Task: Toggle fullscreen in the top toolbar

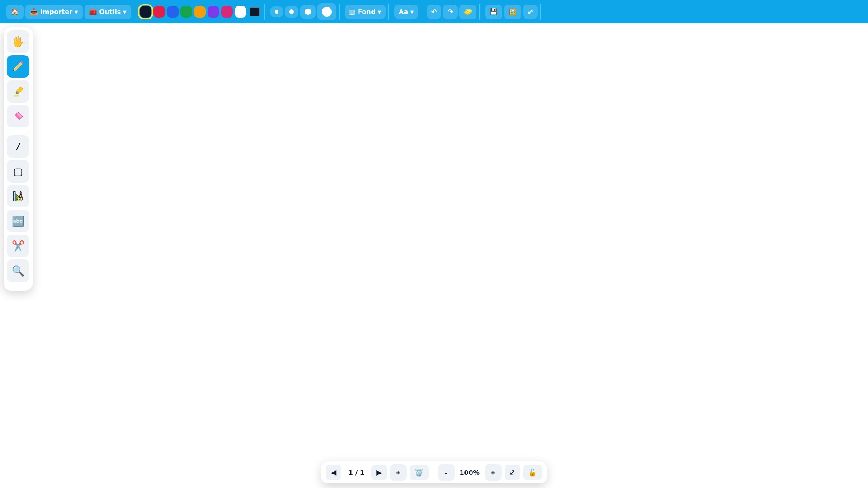Action: point(530,12)
